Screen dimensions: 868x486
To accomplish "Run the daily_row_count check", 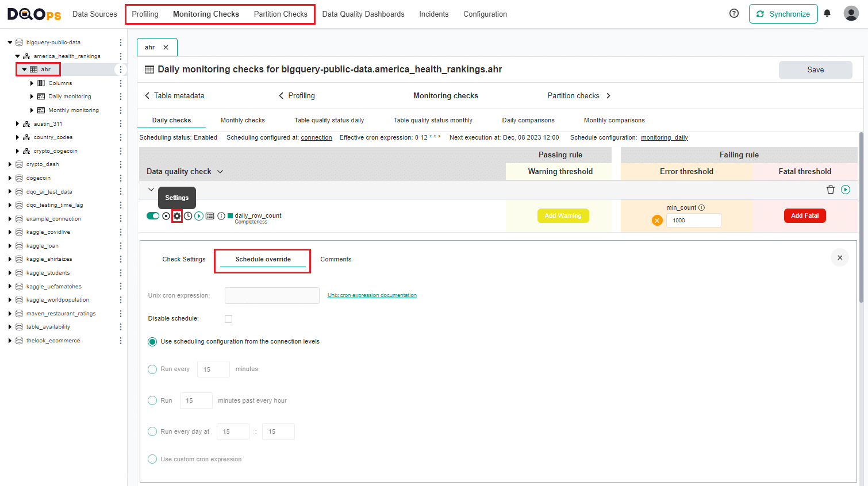I will tap(199, 216).
